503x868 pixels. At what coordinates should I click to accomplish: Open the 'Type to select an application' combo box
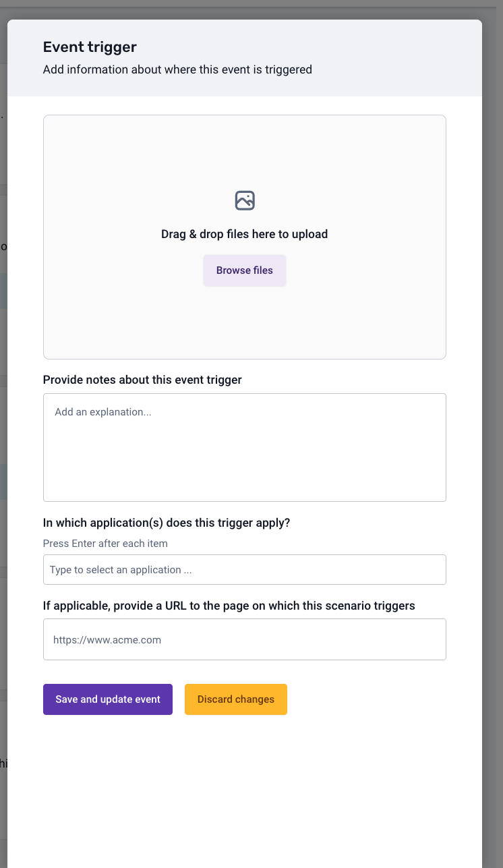[x=244, y=570]
